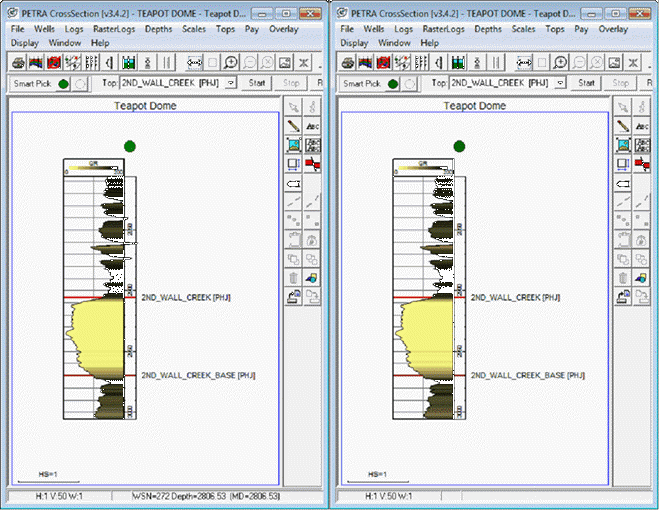659x510 pixels.
Task: Select pencil draw tool in right window palette
Action: pyautogui.click(x=623, y=126)
